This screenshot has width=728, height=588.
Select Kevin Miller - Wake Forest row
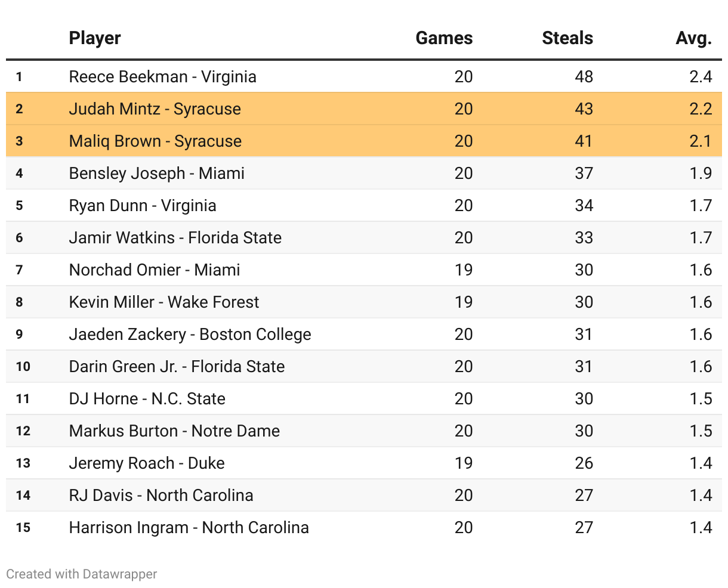(164, 302)
